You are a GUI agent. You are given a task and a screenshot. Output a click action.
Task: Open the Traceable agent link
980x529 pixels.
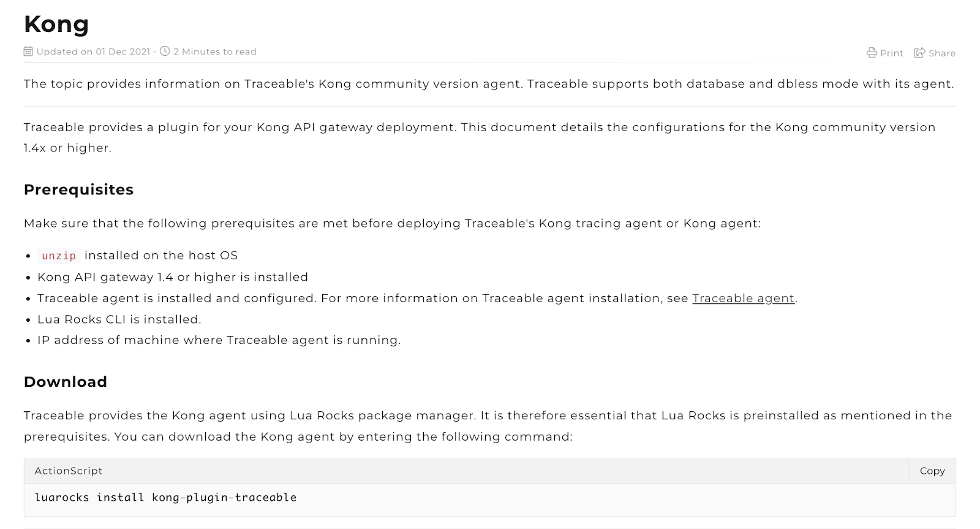[x=743, y=299]
